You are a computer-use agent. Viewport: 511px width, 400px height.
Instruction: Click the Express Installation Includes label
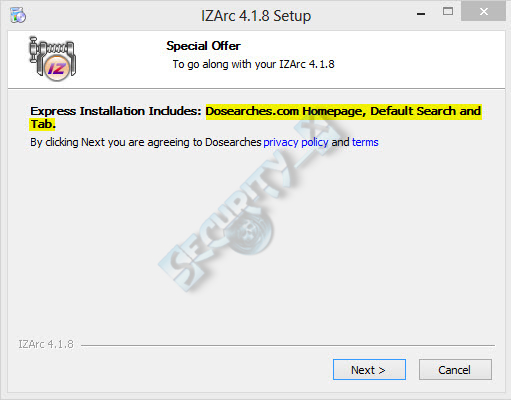coord(116,111)
